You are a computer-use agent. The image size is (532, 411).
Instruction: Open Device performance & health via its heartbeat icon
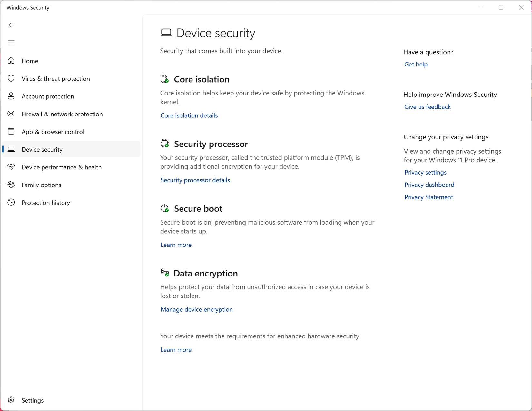coord(11,167)
